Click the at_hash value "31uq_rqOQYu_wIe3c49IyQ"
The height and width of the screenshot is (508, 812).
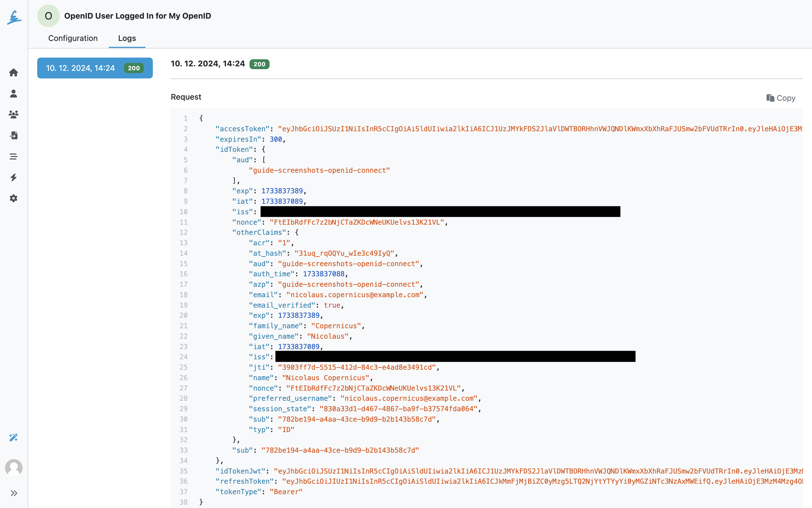pos(344,253)
